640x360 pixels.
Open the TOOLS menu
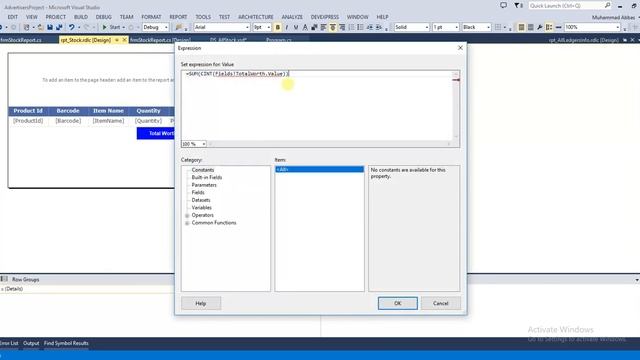click(203, 17)
